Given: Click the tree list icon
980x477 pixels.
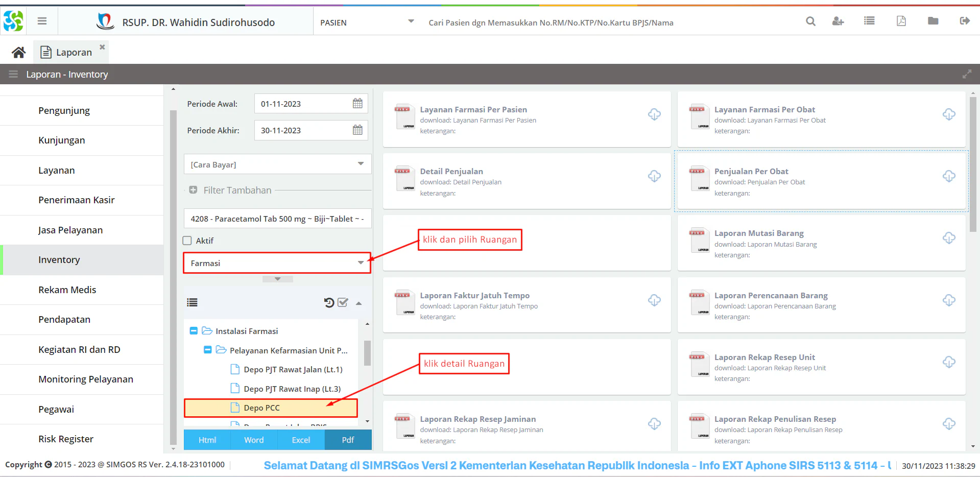Looking at the screenshot, I should pos(192,302).
